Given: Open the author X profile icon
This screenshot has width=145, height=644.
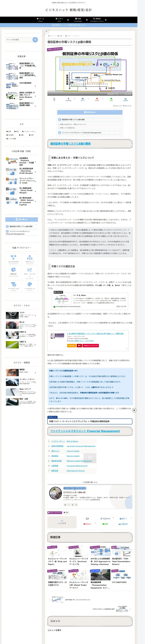Looking at the screenshot, I should pyautogui.click(x=69, y=505).
